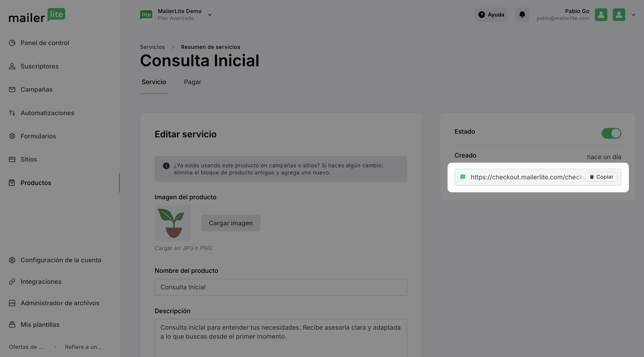The width and height of the screenshot is (644, 357).
Task: Switch to the Pagar tab
Action: point(193,82)
